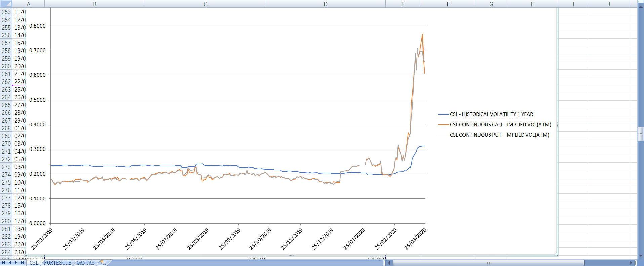This screenshot has width=644, height=266.
Task: Click the chart's bottom-middle resize handle
Action: coord(291,256)
